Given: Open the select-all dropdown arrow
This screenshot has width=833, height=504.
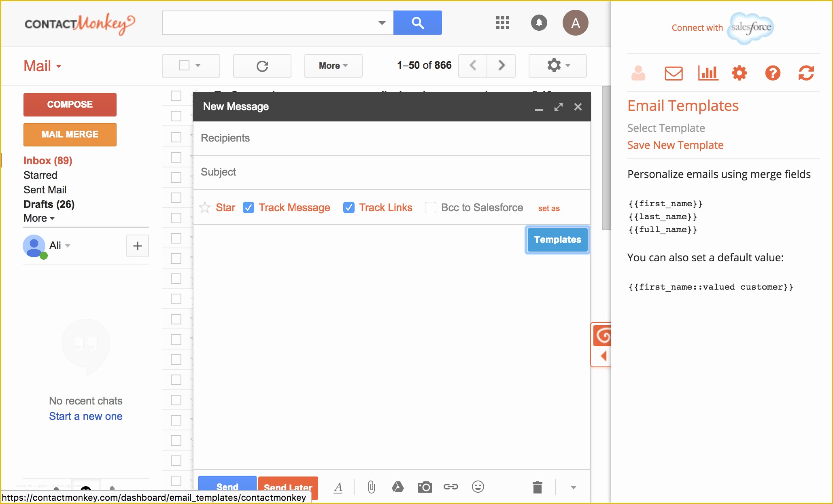Looking at the screenshot, I should point(198,66).
